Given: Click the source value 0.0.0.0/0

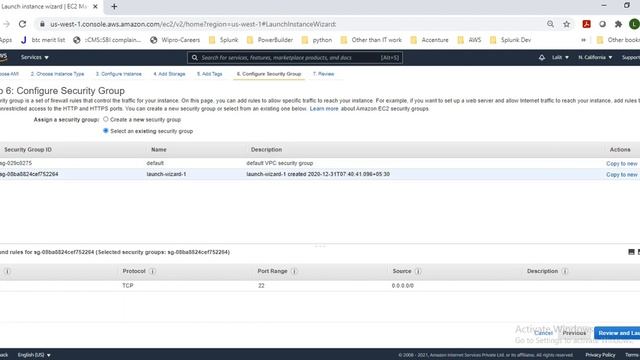Looking at the screenshot, I should (403, 286).
